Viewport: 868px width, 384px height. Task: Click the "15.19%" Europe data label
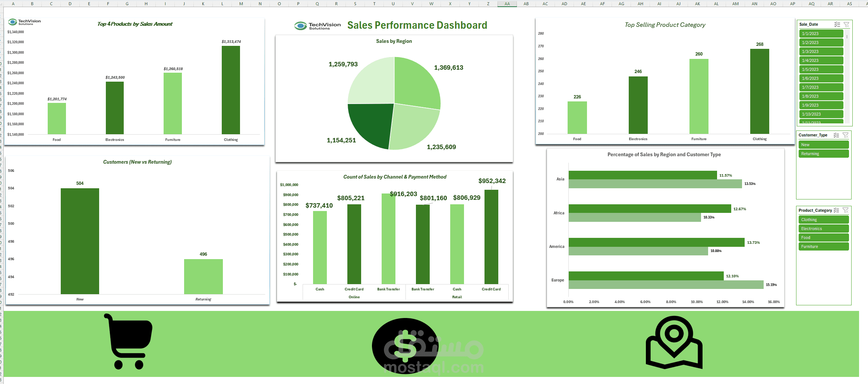[x=771, y=285]
